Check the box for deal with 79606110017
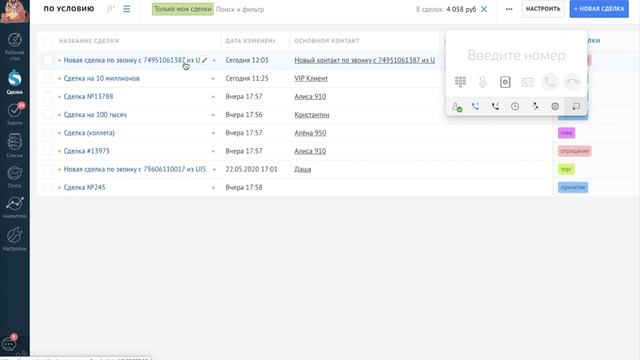640x360 pixels. [48, 169]
